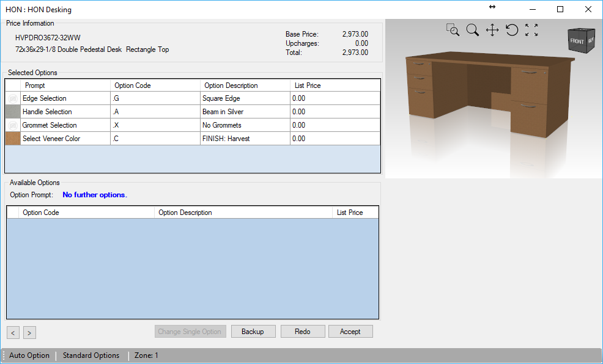Click option code .C cell
This screenshot has width=603, height=364.
click(x=155, y=139)
